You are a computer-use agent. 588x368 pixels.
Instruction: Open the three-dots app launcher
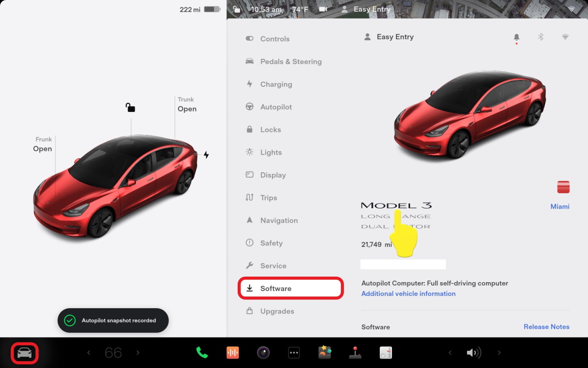pos(294,353)
